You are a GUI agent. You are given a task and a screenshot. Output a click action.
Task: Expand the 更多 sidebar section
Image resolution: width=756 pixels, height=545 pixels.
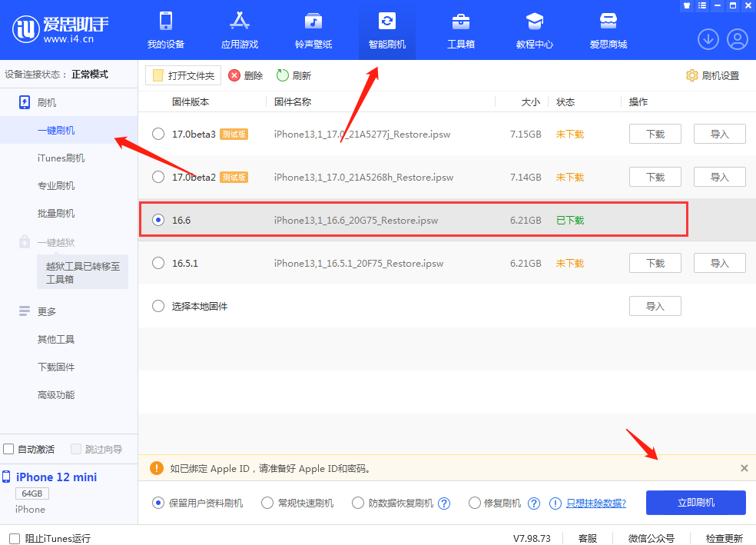[x=46, y=311]
